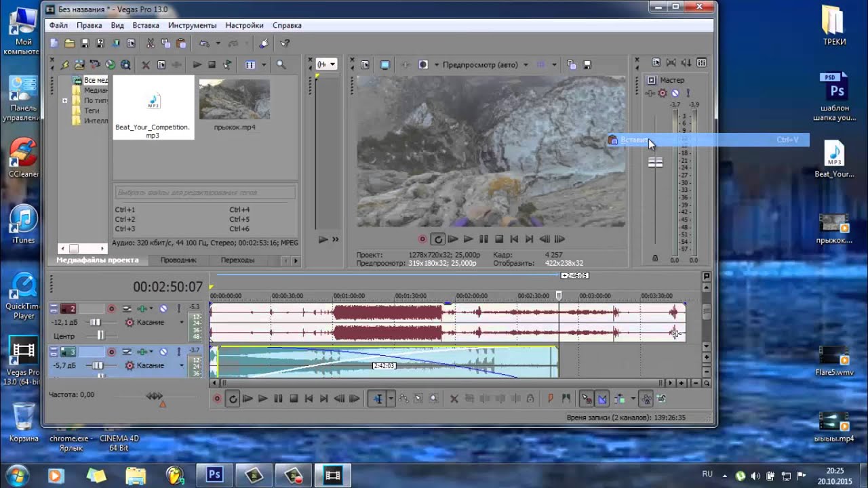Save preview snapshot to file

[587, 65]
